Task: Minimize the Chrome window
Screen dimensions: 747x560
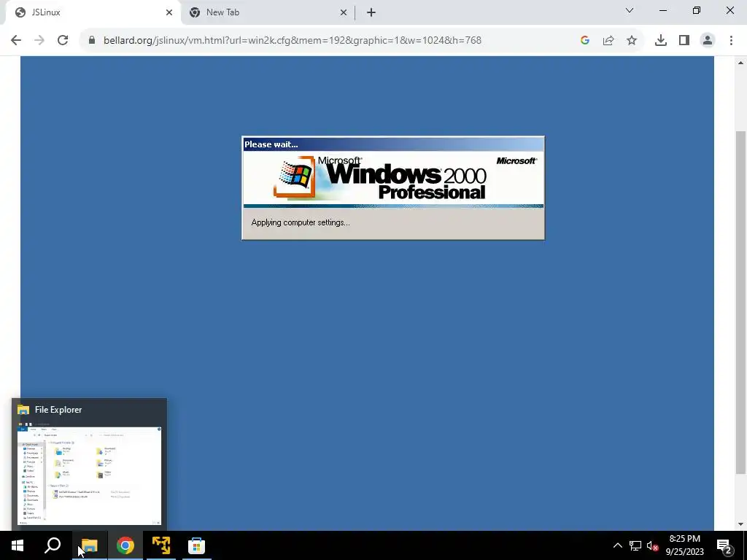Action: (x=662, y=10)
